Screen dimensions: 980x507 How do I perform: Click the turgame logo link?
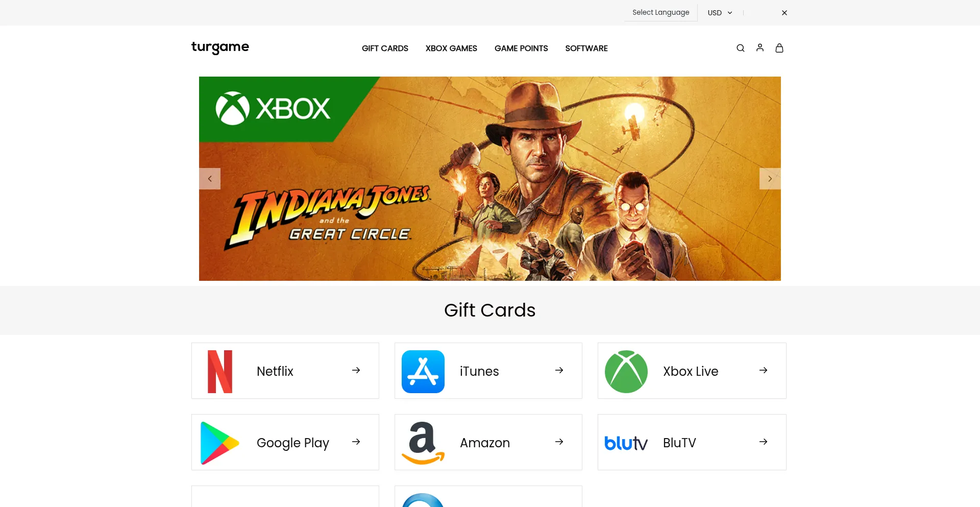(220, 47)
